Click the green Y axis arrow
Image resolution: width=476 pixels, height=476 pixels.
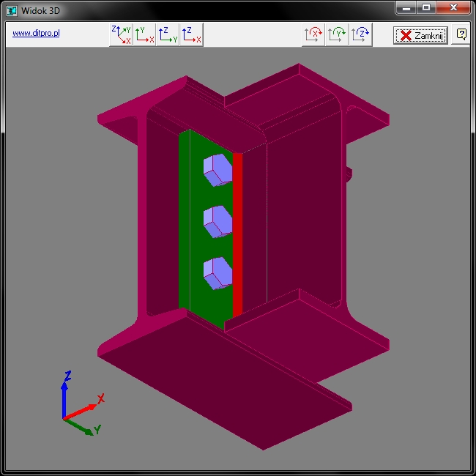coord(78,427)
